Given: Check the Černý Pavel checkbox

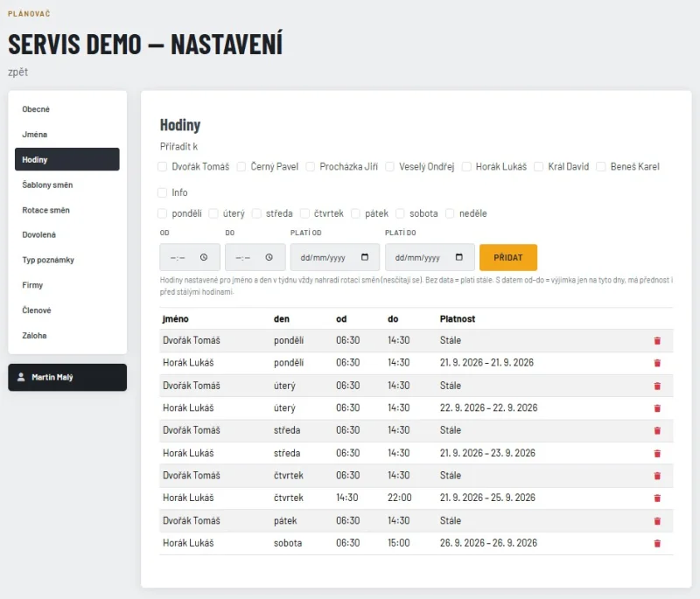Looking at the screenshot, I should click(241, 167).
